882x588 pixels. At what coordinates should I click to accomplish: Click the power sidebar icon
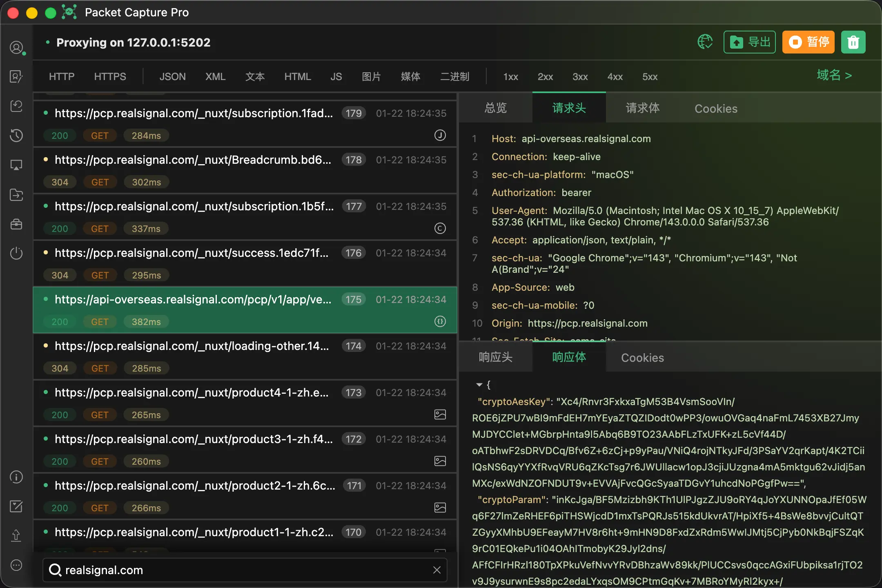pyautogui.click(x=16, y=254)
